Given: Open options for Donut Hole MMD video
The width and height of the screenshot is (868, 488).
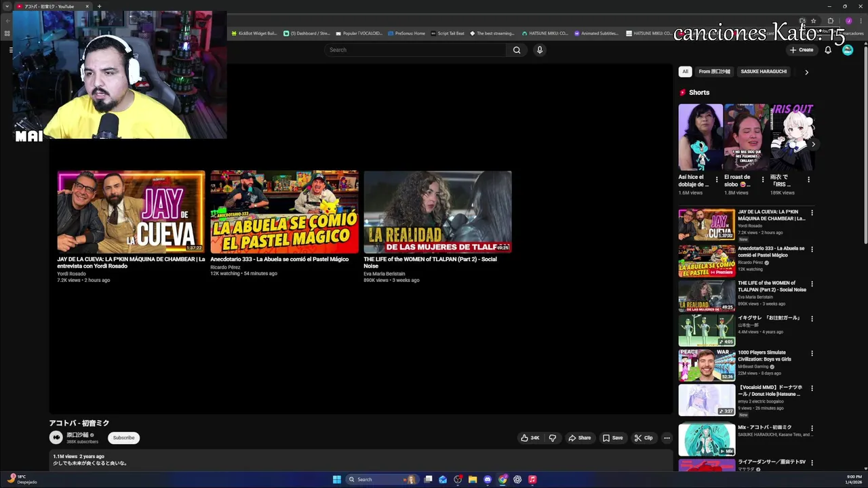Looking at the screenshot, I should [x=812, y=388].
